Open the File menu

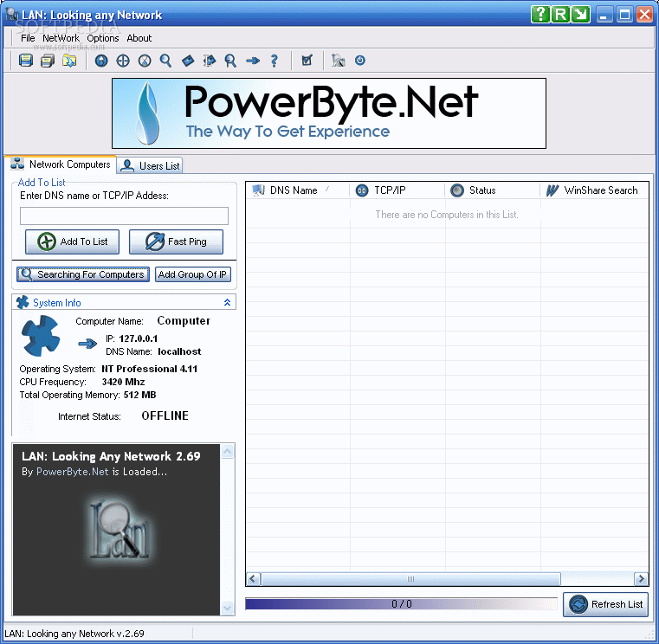coord(28,38)
